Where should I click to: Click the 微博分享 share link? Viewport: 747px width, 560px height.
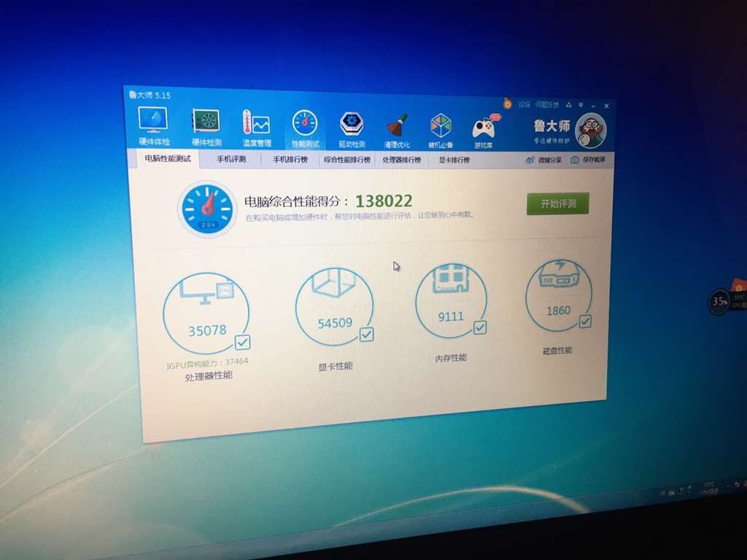(549, 160)
